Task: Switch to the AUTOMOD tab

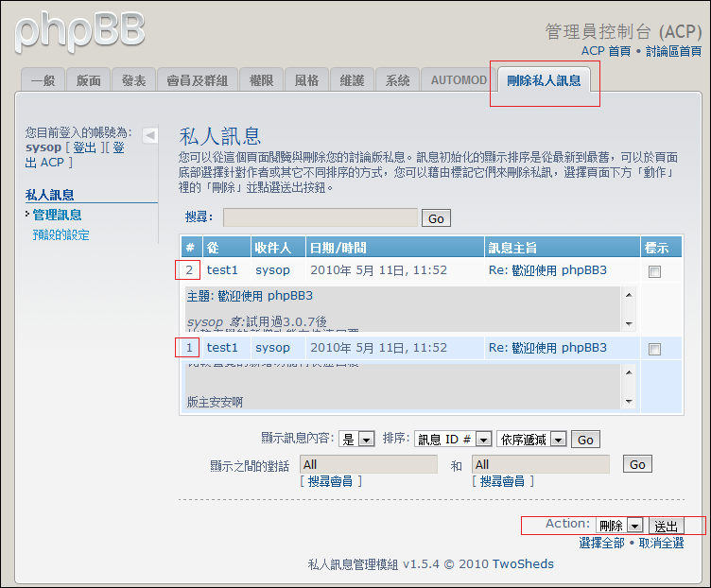Action: [x=459, y=80]
